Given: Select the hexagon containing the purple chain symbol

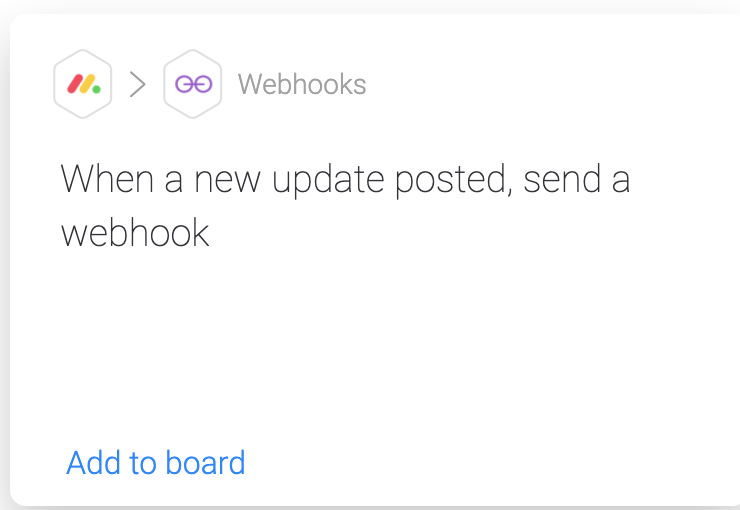Looking at the screenshot, I should pos(193,84).
